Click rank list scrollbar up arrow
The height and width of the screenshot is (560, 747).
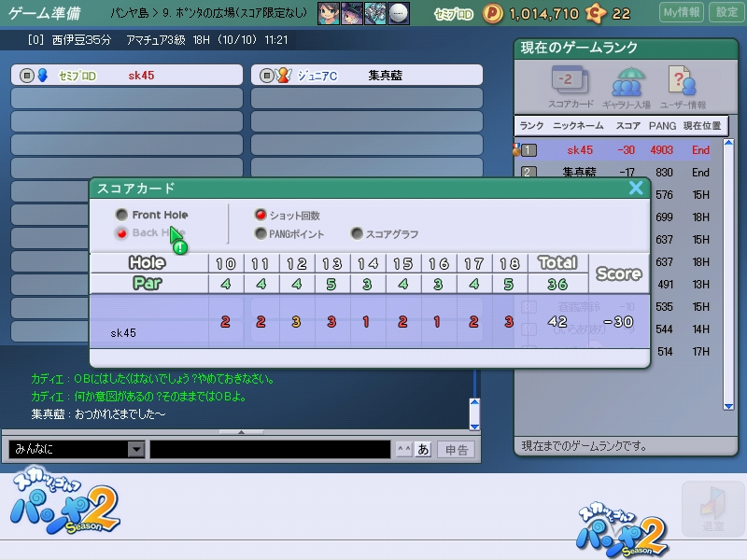pyautogui.click(x=728, y=143)
